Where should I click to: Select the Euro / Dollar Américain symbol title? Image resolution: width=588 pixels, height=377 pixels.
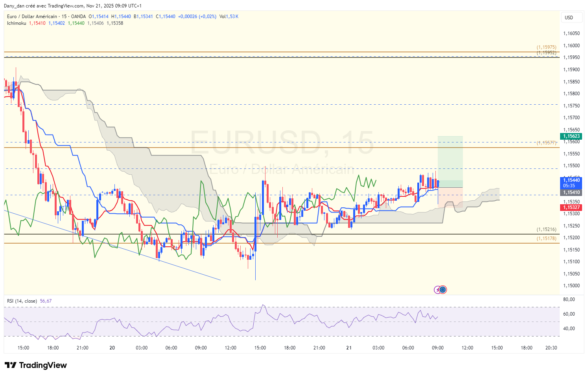32,17
